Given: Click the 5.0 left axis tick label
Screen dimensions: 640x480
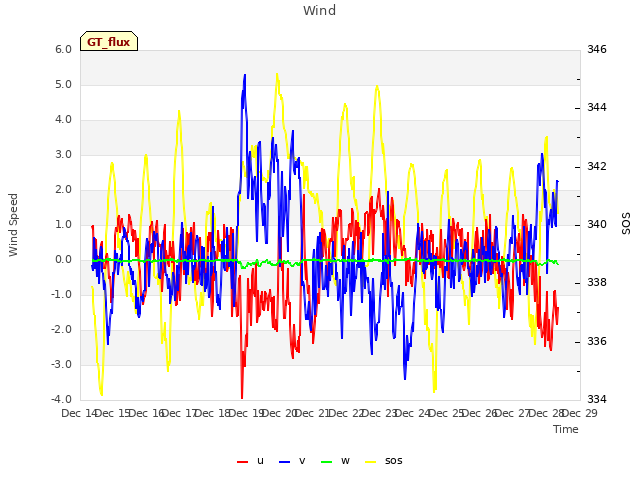Looking at the screenshot, I should pyautogui.click(x=63, y=84).
